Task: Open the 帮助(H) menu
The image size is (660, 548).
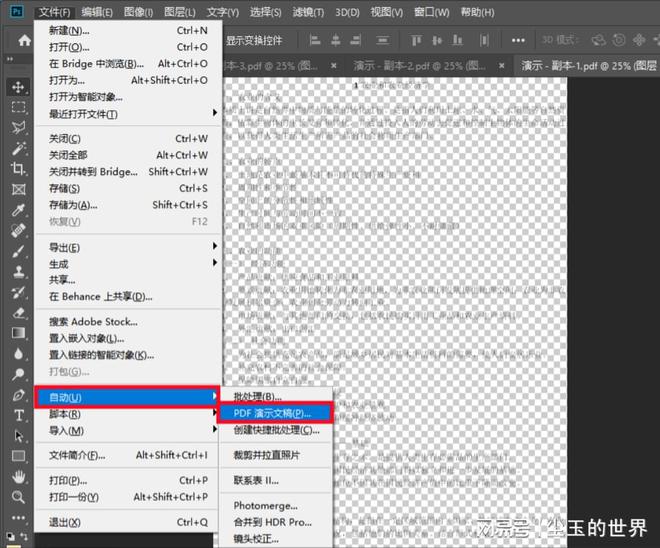Action: click(477, 12)
